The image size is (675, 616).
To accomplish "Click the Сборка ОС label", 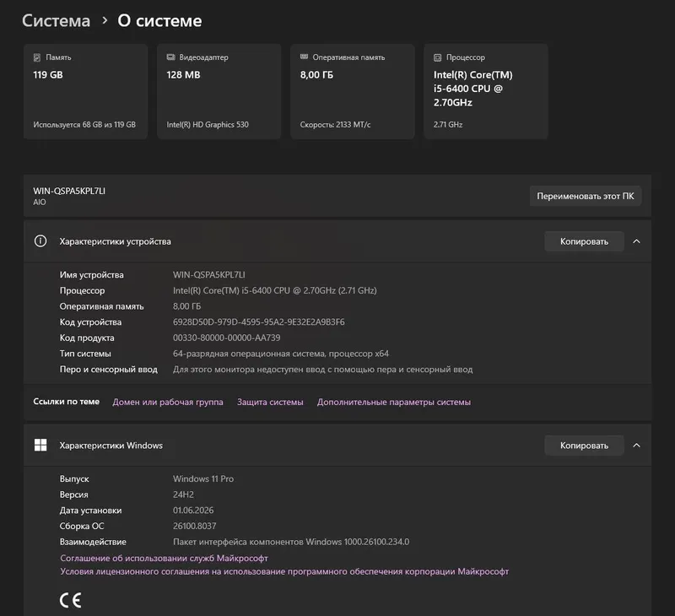I will [x=82, y=526].
